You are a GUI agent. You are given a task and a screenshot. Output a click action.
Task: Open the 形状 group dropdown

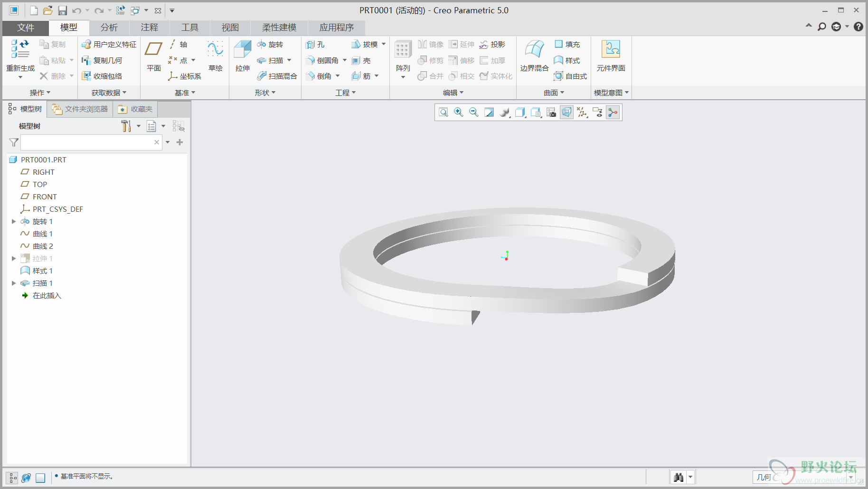[265, 93]
